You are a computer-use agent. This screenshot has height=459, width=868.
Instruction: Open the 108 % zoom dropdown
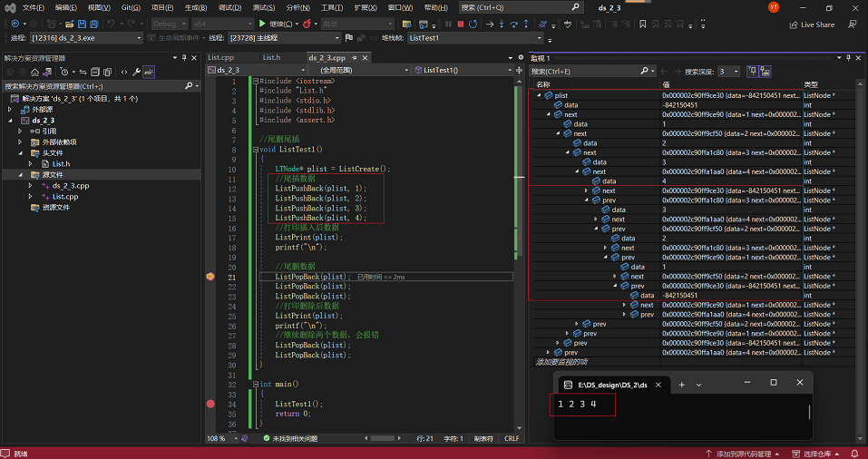[221, 438]
